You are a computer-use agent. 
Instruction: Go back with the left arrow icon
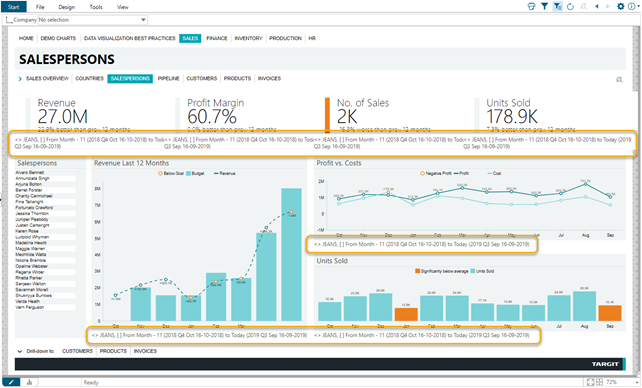(x=597, y=7)
